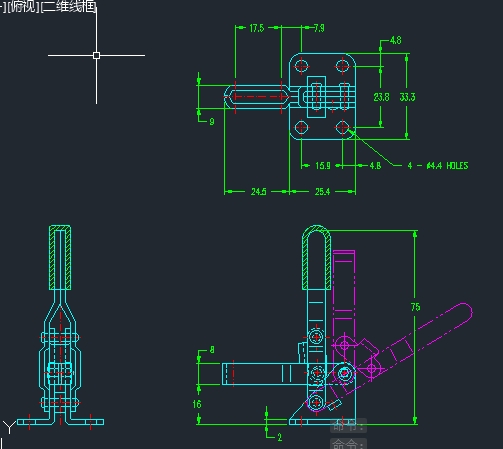Select the 8 dimension text
This screenshot has height=449, width=503.
pos(212,350)
